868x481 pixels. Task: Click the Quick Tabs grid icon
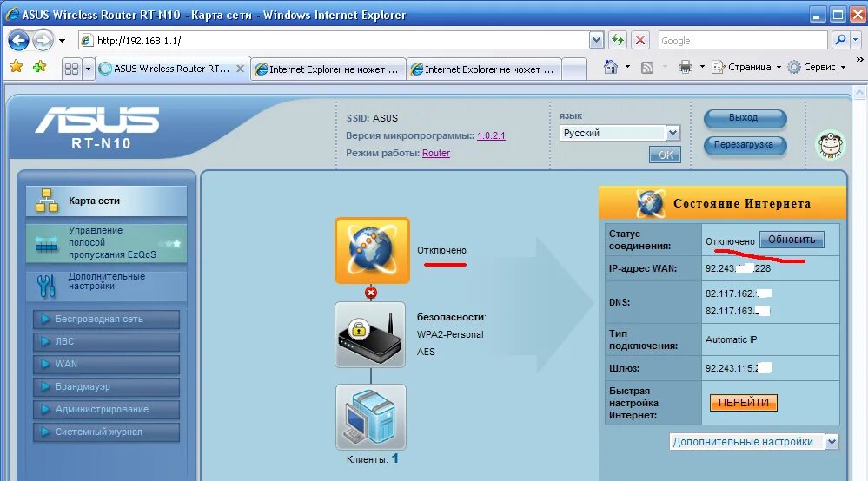(71, 69)
